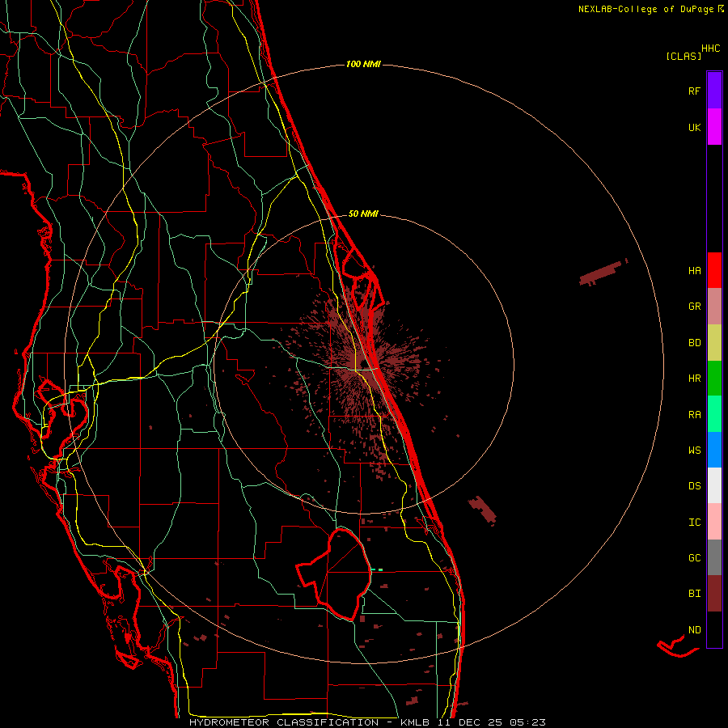728x728 pixels.
Task: Click the 100 NMI range ring label
Action: [363, 64]
